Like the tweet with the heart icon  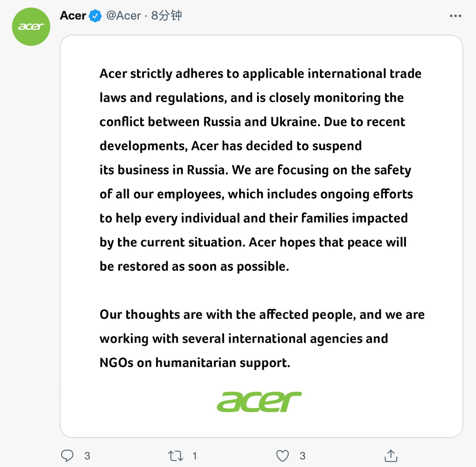[x=282, y=455]
